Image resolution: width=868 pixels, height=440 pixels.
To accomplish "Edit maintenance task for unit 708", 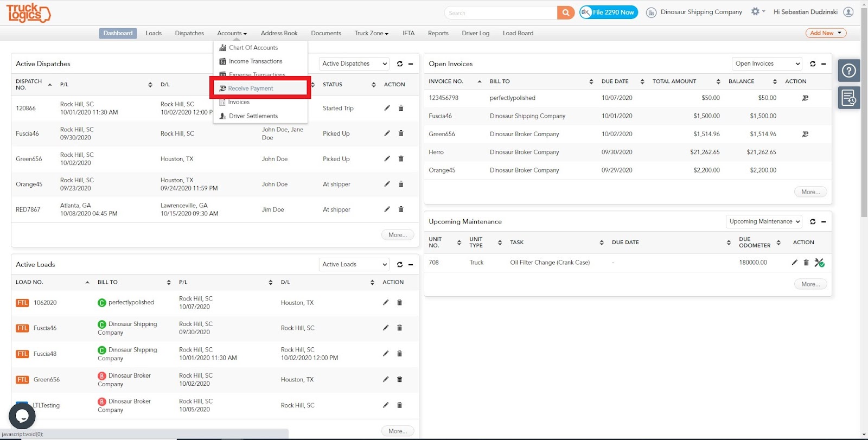I will pyautogui.click(x=795, y=263).
